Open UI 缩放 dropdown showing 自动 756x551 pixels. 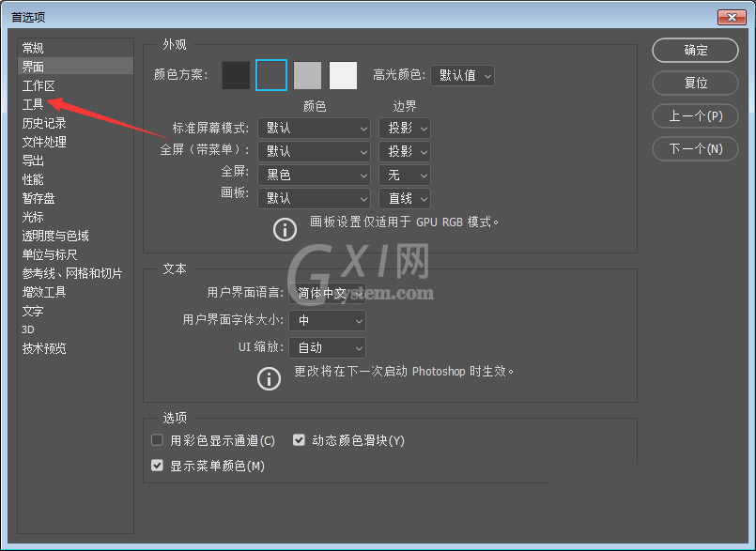[327, 347]
